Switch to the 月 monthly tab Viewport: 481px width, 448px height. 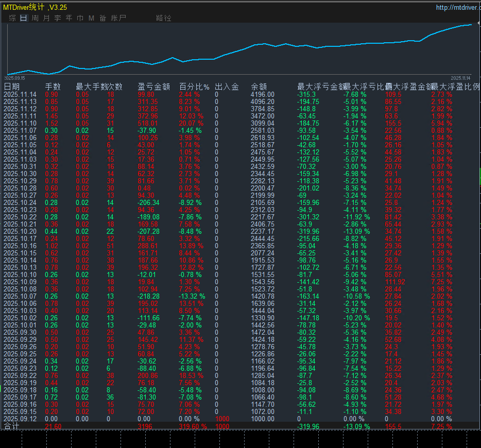click(x=46, y=18)
